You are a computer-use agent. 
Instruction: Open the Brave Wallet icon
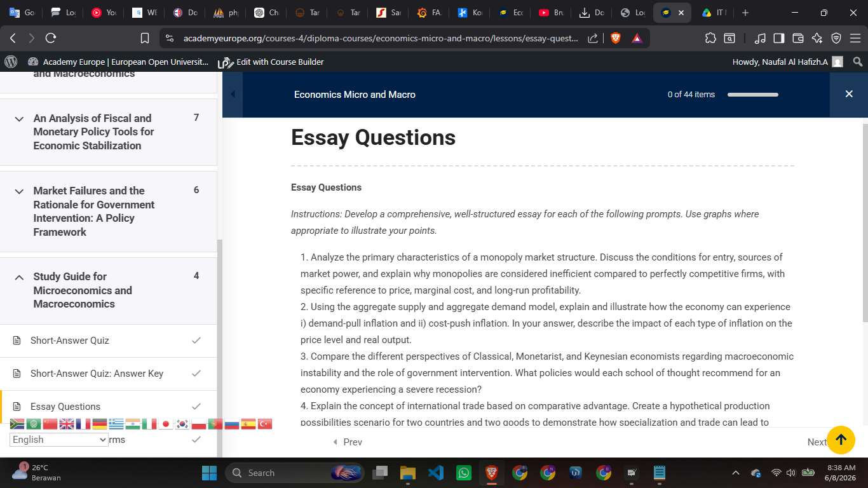click(798, 38)
